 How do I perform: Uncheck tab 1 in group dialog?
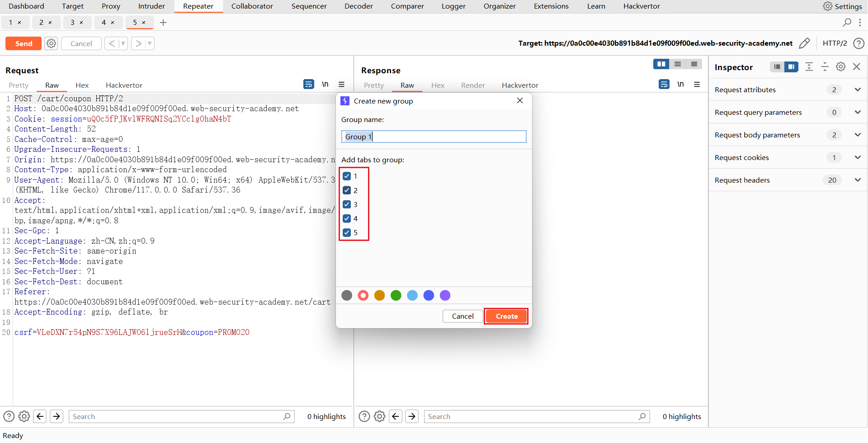pos(347,176)
